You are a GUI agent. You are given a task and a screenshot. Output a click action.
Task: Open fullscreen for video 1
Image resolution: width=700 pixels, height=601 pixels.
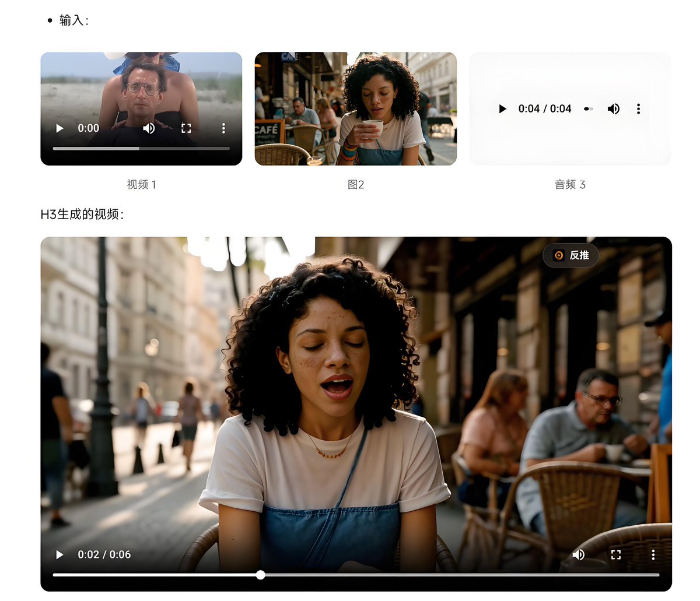[x=186, y=128]
